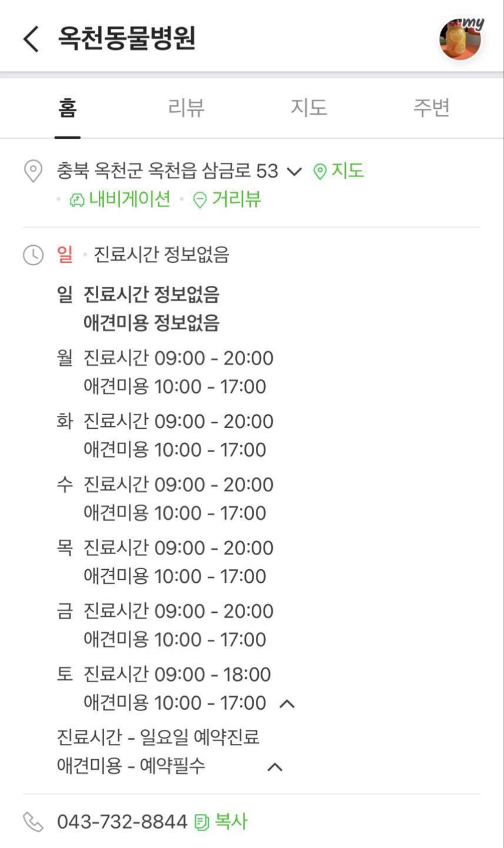The image size is (504, 848).
Task: Switch to the 리뷰 tab
Action: pos(186,108)
